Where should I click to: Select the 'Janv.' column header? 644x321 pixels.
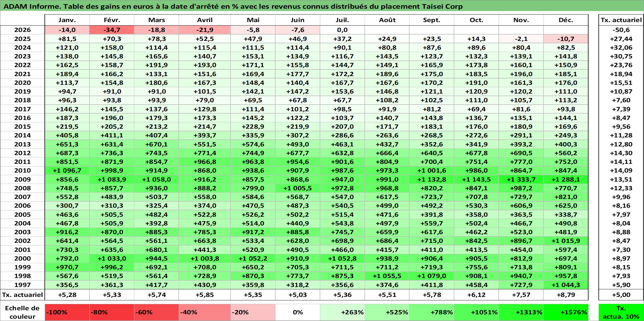pos(67,20)
